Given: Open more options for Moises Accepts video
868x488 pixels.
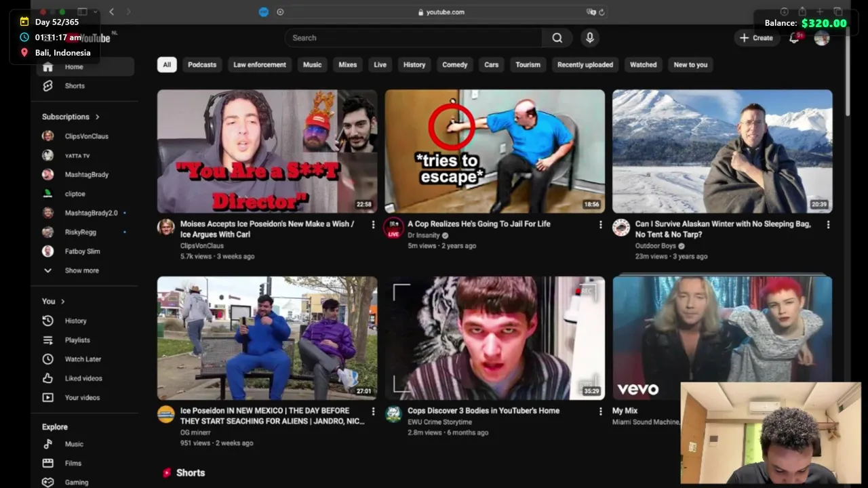Looking at the screenshot, I should click(x=373, y=224).
